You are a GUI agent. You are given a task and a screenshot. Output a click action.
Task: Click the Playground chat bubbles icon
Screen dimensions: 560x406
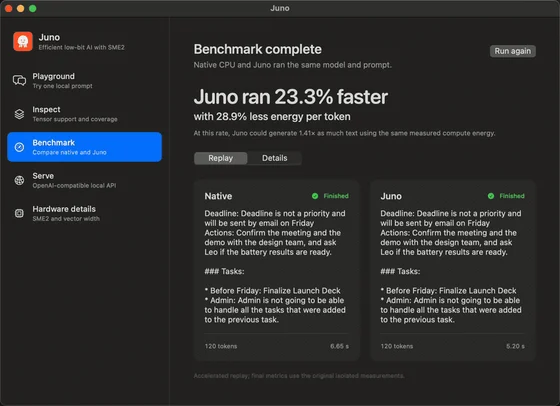pyautogui.click(x=19, y=80)
